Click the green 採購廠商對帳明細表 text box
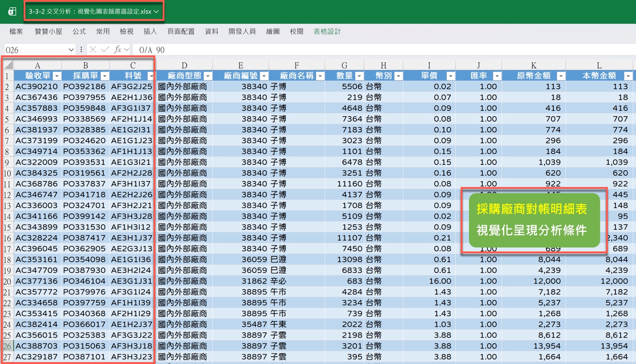 click(x=534, y=220)
